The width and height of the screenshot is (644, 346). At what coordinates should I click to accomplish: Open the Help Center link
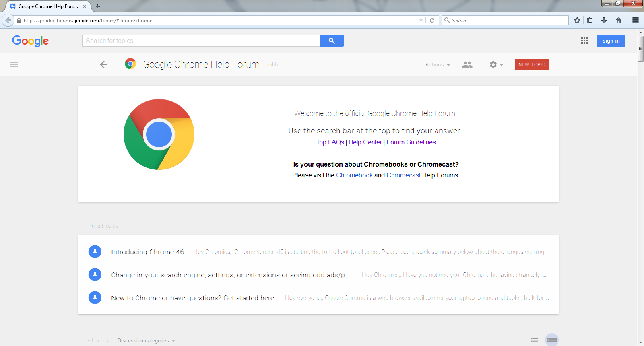(365, 142)
